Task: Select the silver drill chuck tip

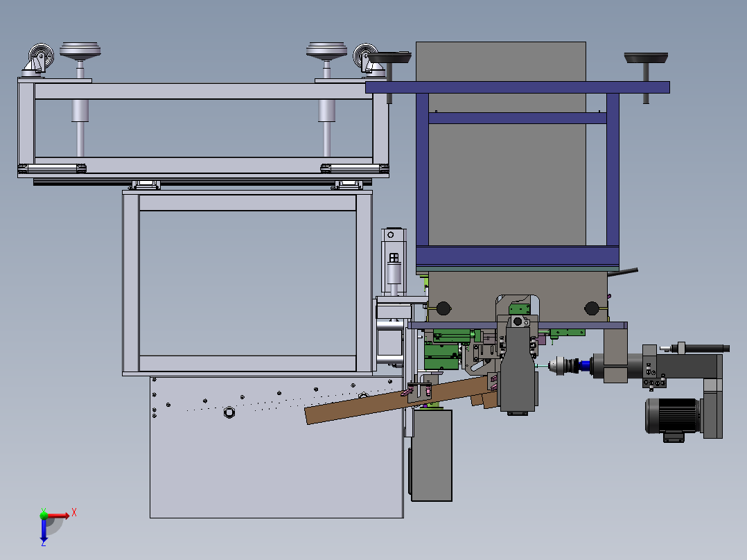Action: [x=554, y=366]
